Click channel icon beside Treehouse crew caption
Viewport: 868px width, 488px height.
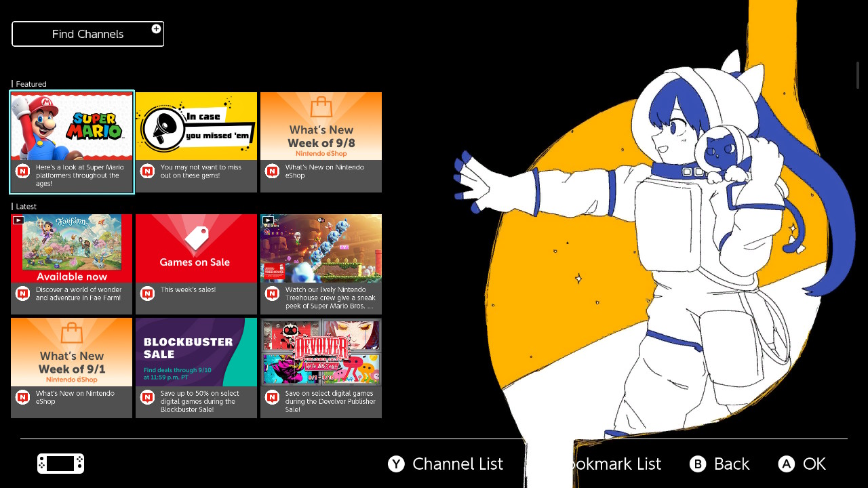(272, 293)
